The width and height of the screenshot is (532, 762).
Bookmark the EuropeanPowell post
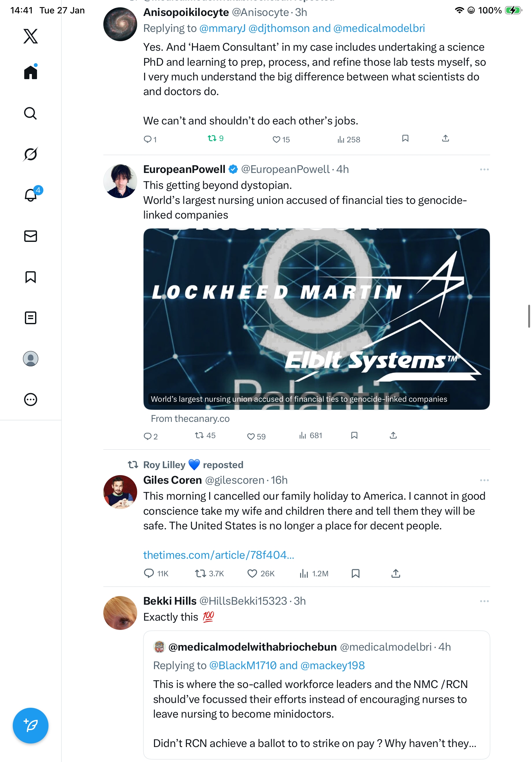coord(354,435)
